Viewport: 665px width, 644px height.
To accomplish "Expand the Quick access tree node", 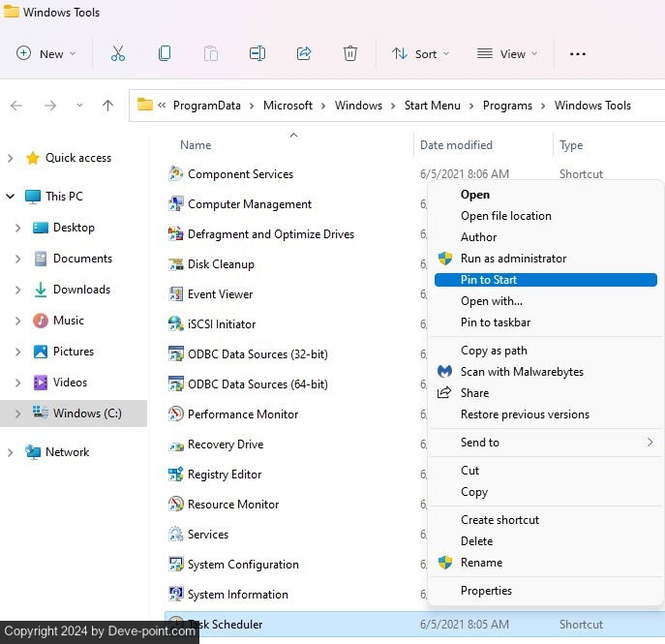I will [x=11, y=158].
